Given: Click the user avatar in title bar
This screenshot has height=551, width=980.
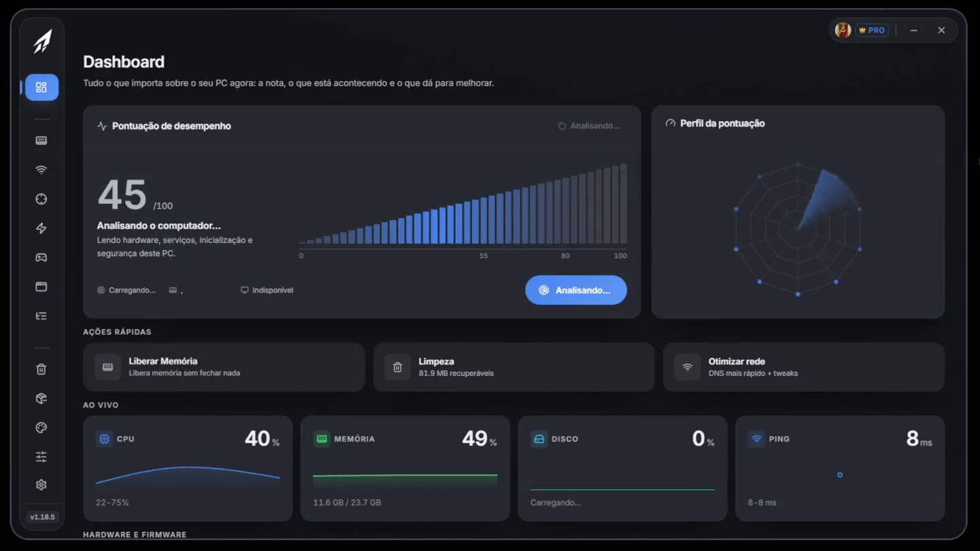Looking at the screenshot, I should pos(843,30).
